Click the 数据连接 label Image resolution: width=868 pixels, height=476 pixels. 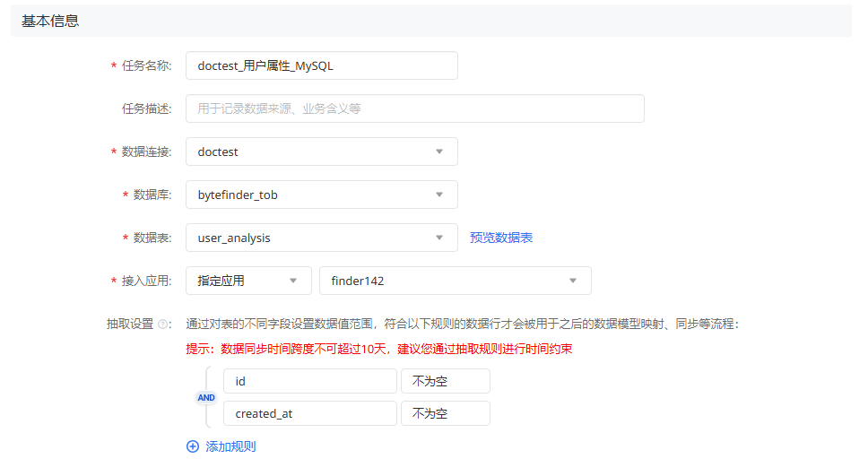click(146, 151)
